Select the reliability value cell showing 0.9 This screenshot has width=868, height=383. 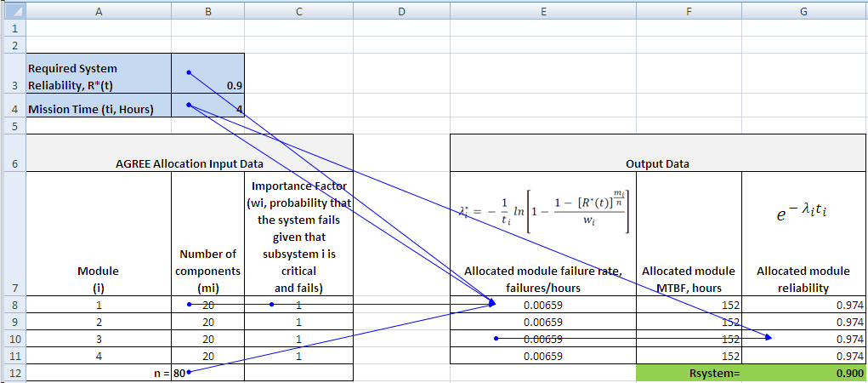(207, 74)
